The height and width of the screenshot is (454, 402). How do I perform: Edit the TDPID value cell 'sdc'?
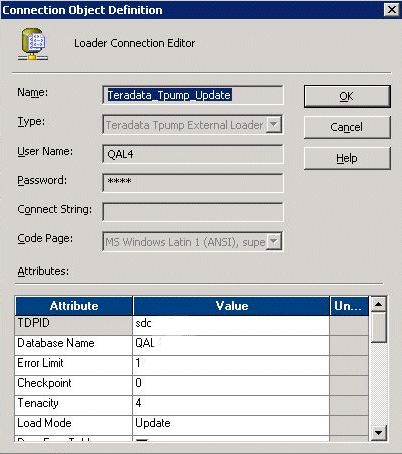(231, 325)
